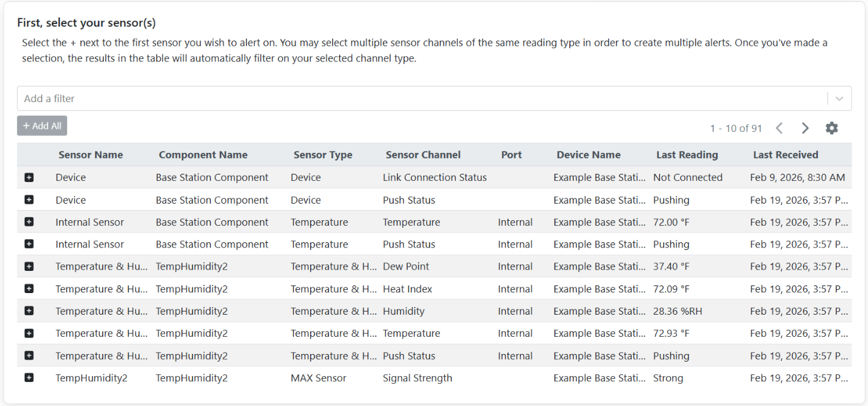Add Internal Sensor Temperature channel row
868x406 pixels.
[x=29, y=222]
